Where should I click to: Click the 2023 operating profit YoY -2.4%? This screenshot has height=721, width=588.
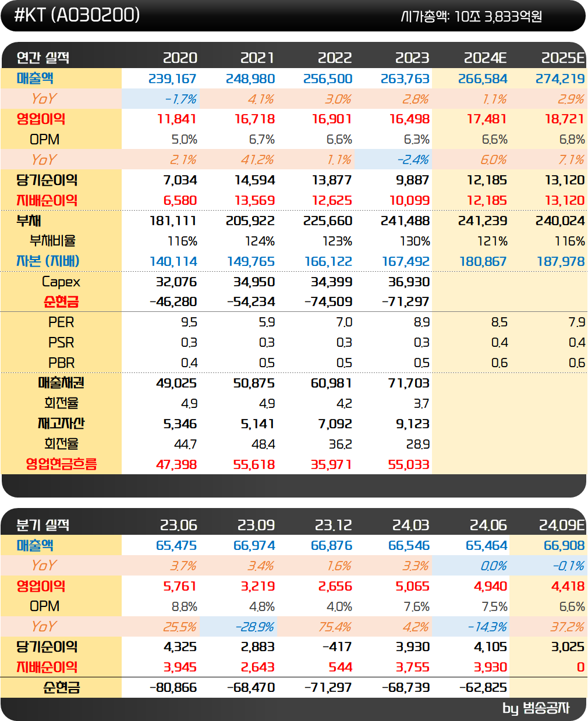click(413, 160)
